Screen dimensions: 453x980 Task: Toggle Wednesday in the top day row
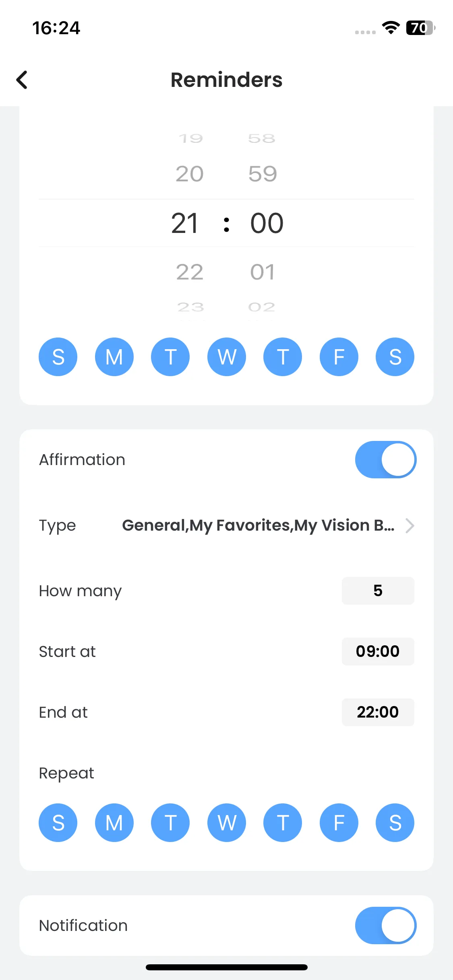click(x=226, y=357)
